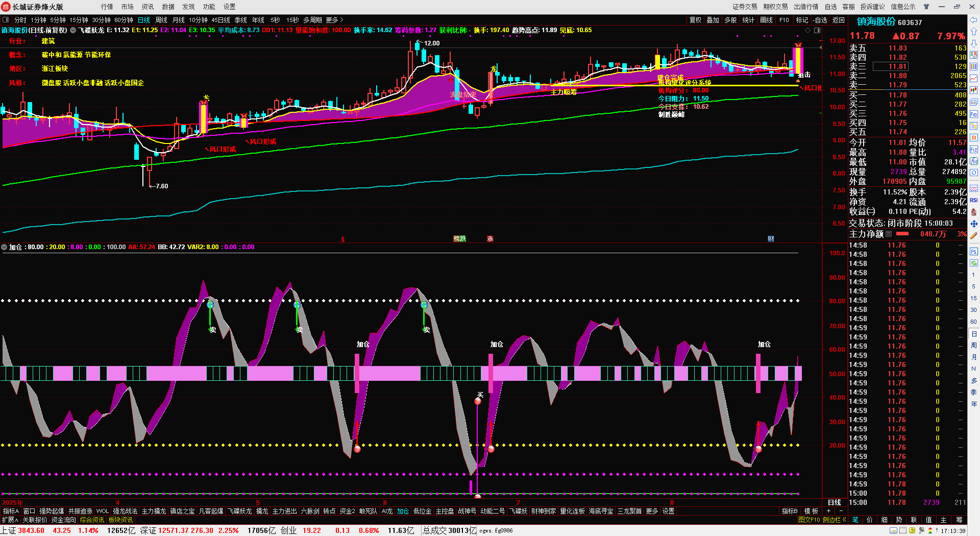Click the 榜跌 marker below the chart
Viewport: 980px width, 536px height.
pos(460,238)
